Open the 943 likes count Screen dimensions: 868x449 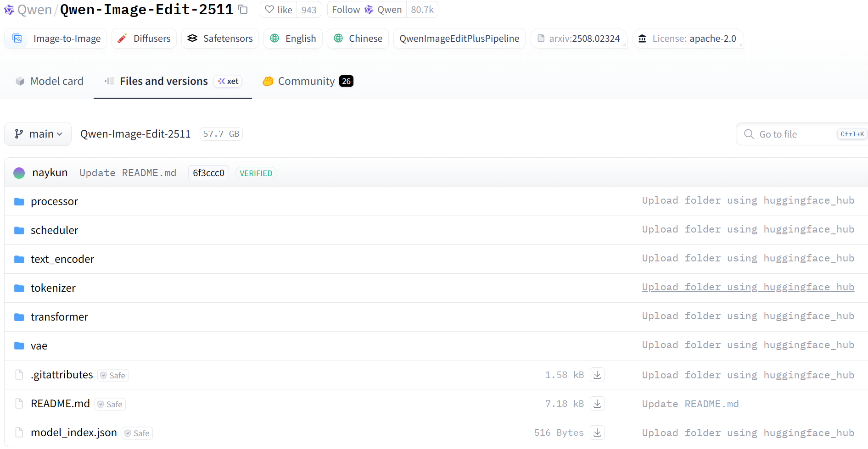click(x=309, y=10)
